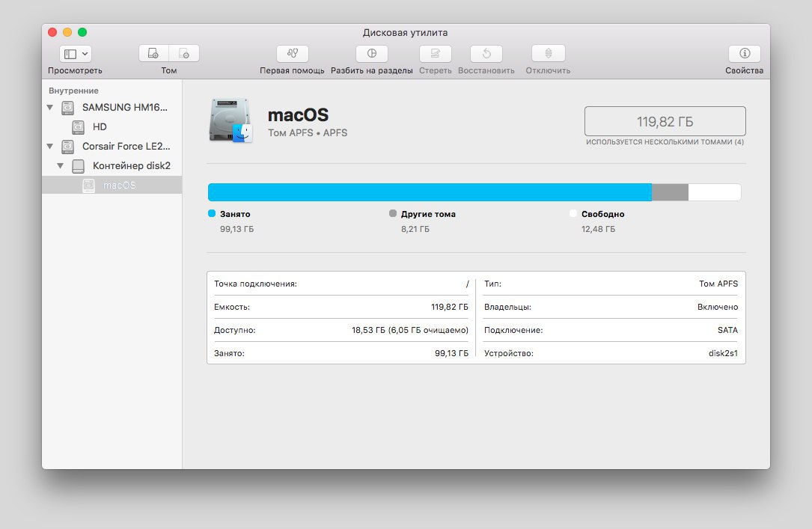Click the large macOS drive Finder icon

tap(231, 120)
